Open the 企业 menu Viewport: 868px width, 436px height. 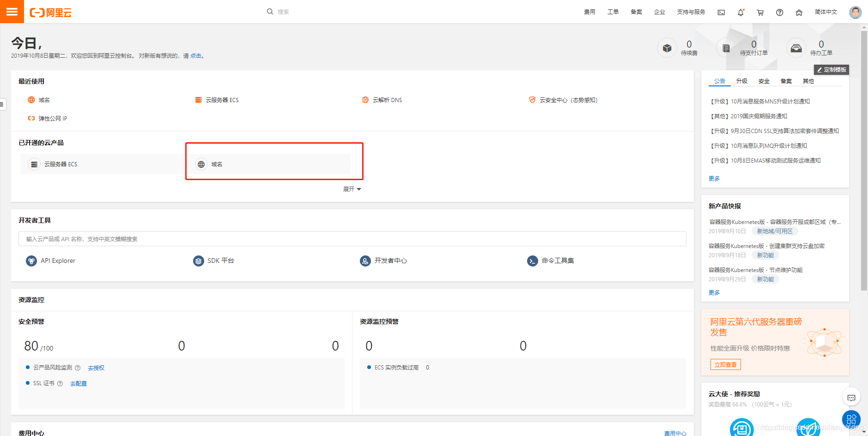click(x=660, y=12)
